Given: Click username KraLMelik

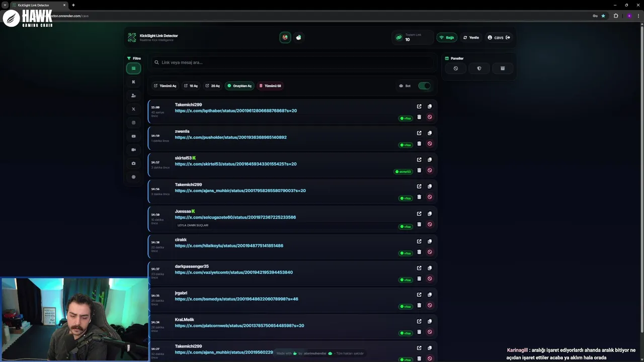Looking at the screenshot, I should [x=184, y=319].
